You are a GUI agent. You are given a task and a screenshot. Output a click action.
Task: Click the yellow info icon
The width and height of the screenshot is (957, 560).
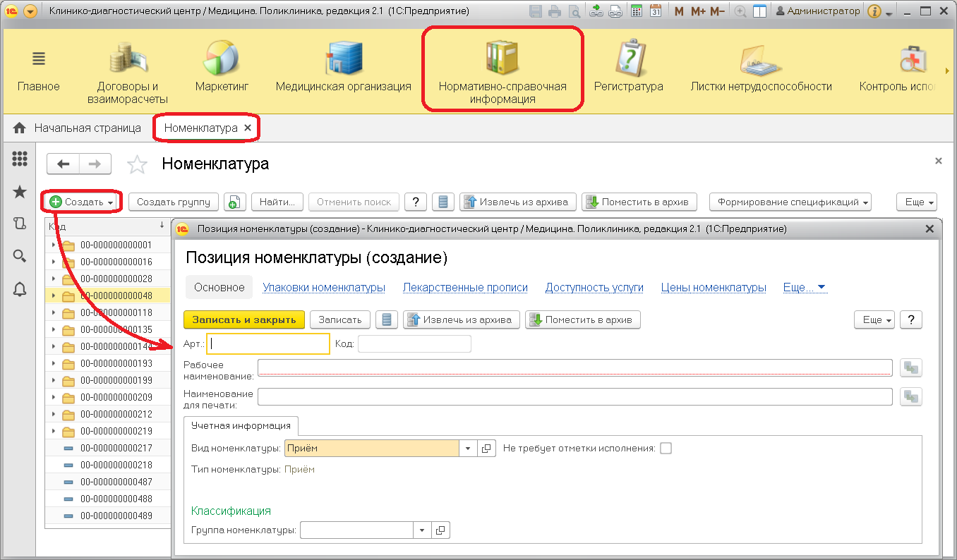coord(874,11)
